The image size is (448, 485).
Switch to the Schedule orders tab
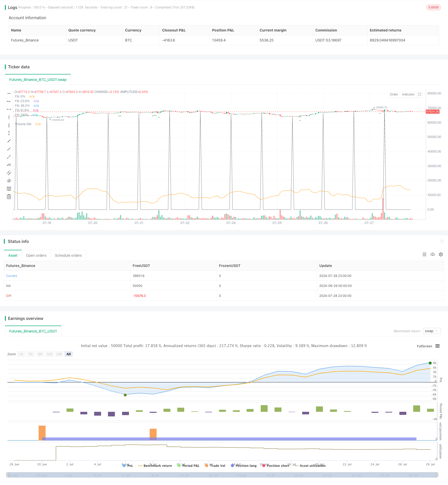(68, 255)
